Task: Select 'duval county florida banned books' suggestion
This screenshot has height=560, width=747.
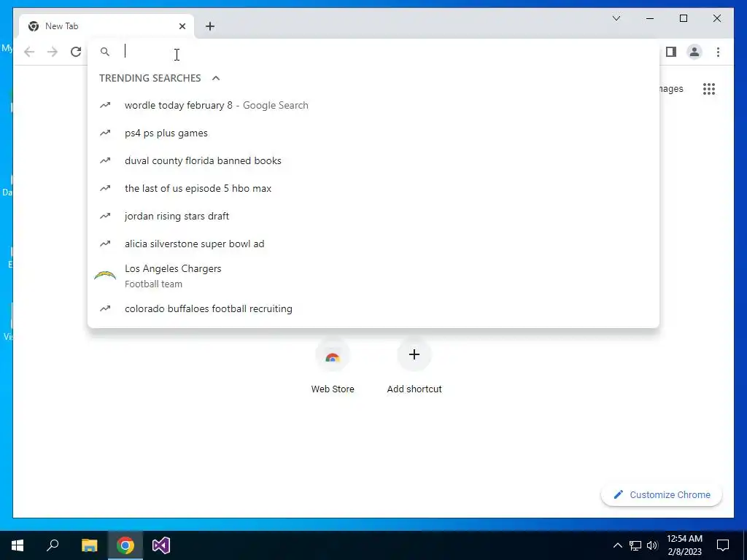Action: coord(373,160)
